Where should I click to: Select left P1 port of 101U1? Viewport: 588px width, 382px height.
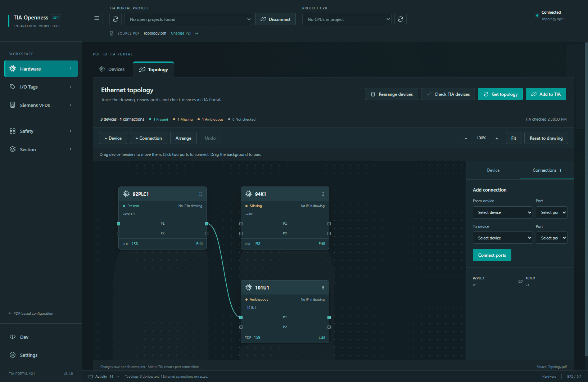point(241,317)
